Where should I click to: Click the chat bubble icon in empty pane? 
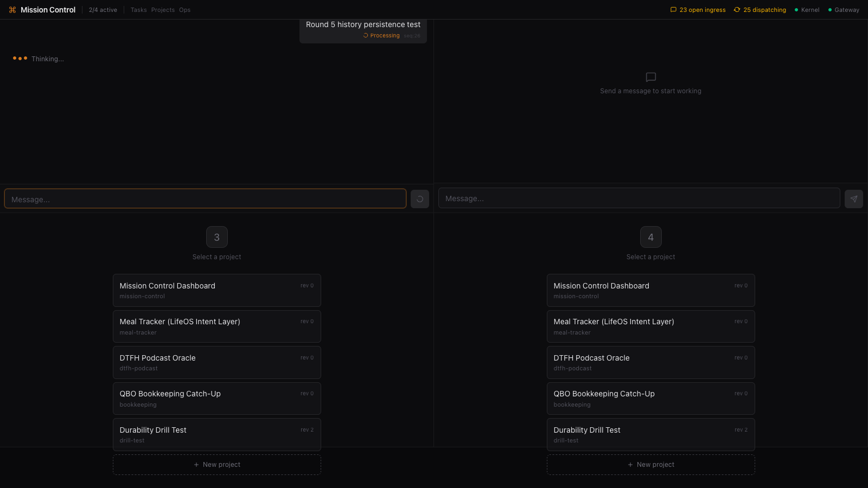click(x=650, y=77)
